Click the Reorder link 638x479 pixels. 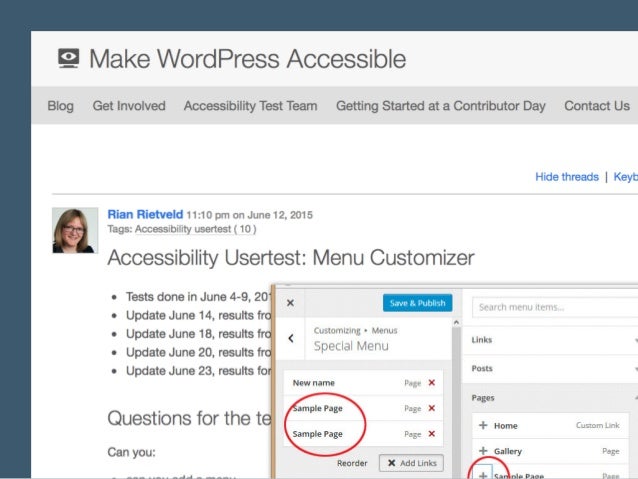[x=352, y=463]
